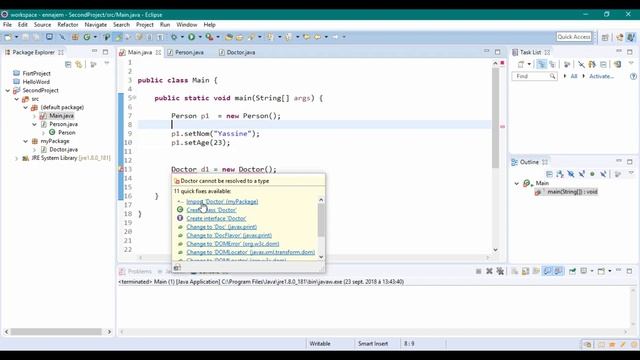Click quick fix Create interface 'Doctor'
Viewport: 640px width, 360px height.
pyautogui.click(x=216, y=219)
